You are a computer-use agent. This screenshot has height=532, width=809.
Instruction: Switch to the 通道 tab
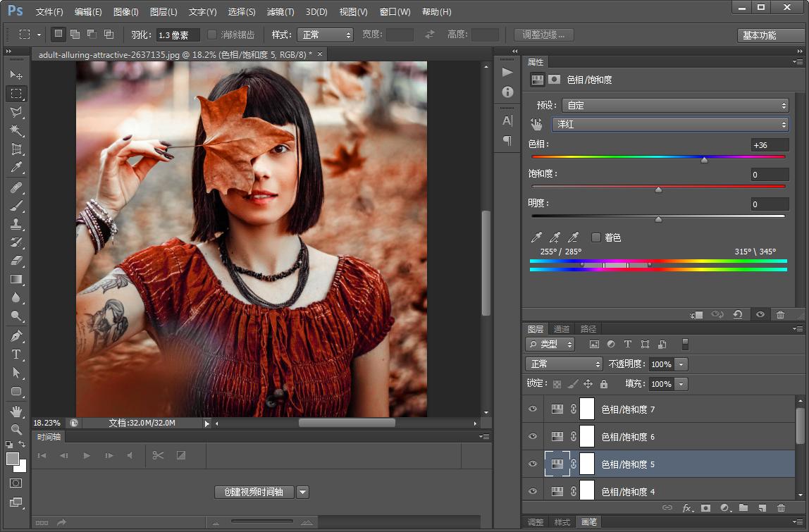tap(562, 329)
